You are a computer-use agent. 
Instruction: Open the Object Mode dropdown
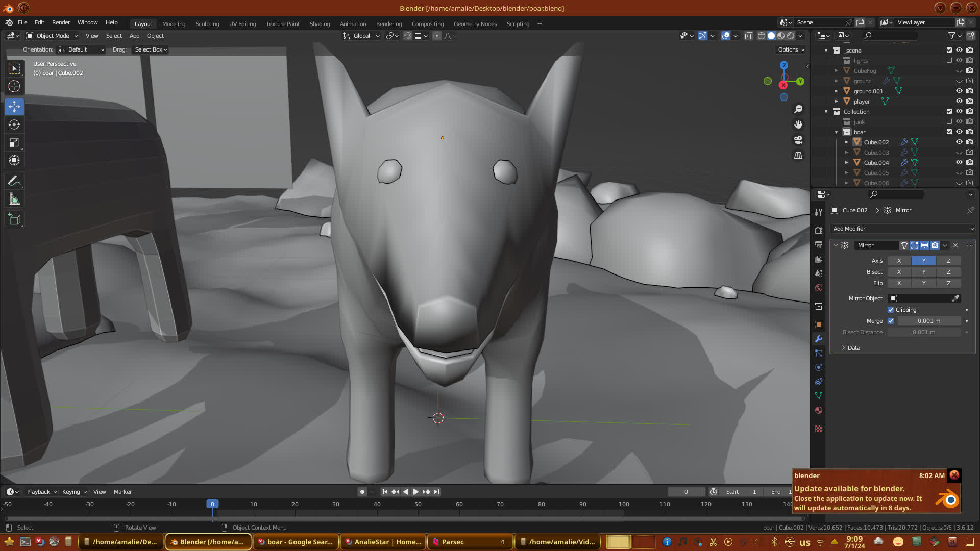53,36
